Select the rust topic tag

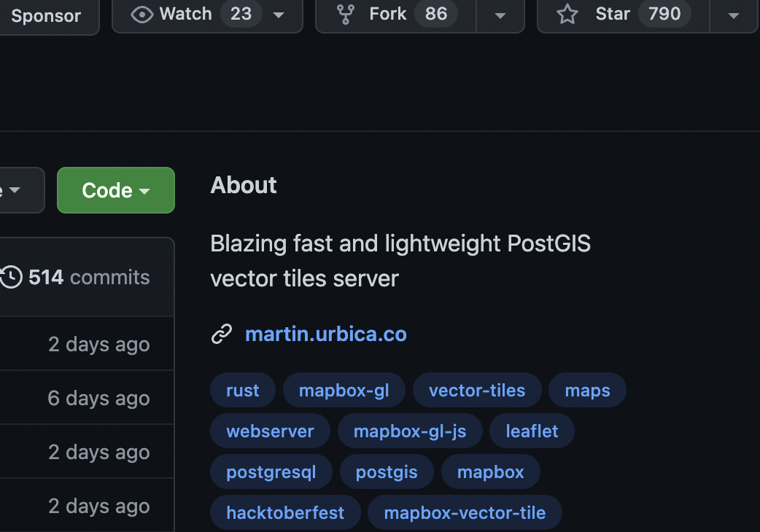click(x=242, y=390)
